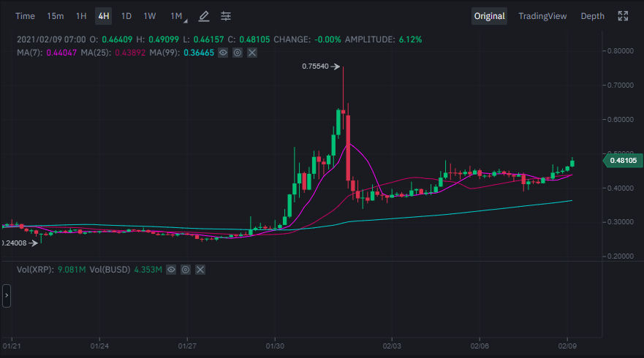The width and height of the screenshot is (644, 358).
Task: Open the 1M interval dropdown
Action: [178, 16]
